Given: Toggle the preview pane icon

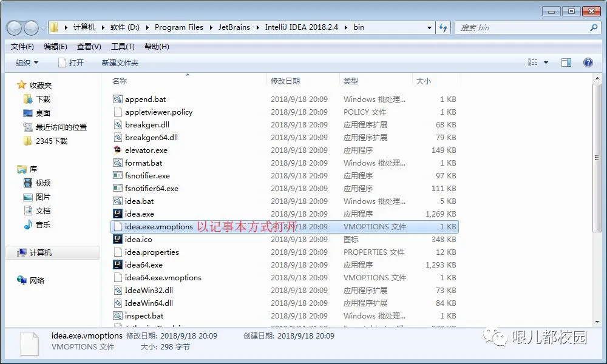Looking at the screenshot, I should (x=566, y=62).
